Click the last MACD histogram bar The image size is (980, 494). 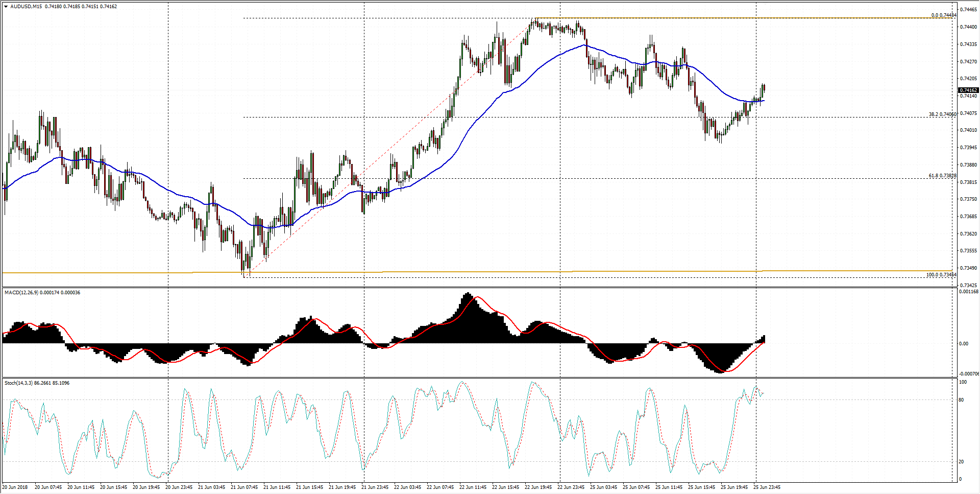point(764,339)
